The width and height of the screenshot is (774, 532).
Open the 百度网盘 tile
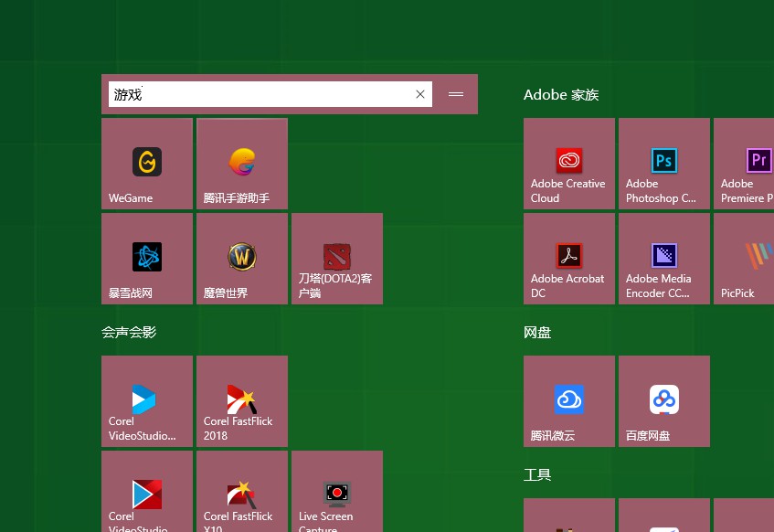(x=664, y=401)
